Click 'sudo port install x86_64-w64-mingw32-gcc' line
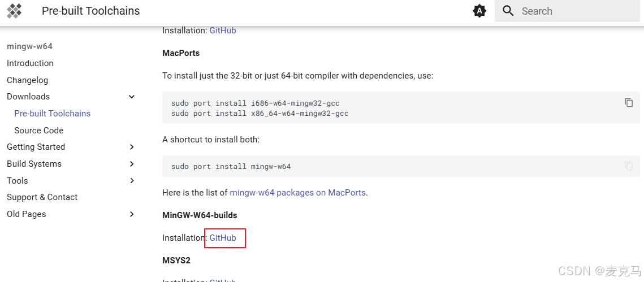This screenshot has height=282, width=644. tap(260, 113)
